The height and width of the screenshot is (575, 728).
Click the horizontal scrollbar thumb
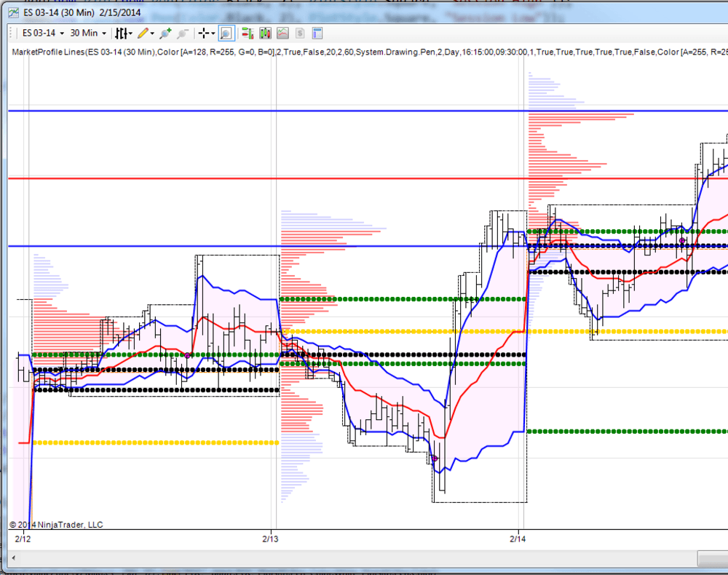[713, 558]
